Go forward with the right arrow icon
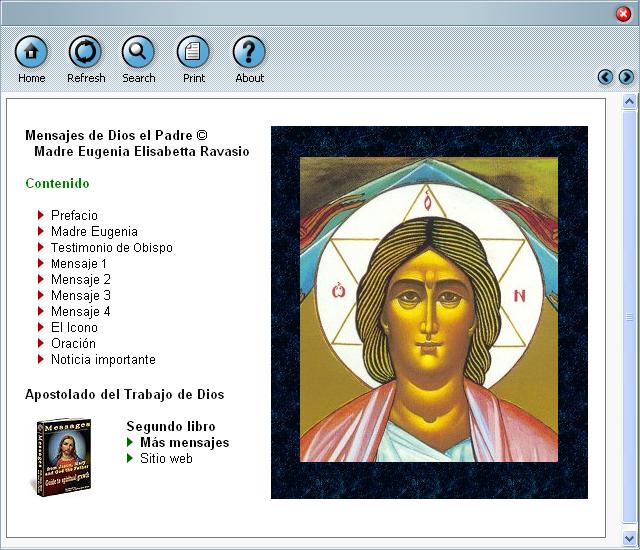The height and width of the screenshot is (550, 640). (x=626, y=77)
